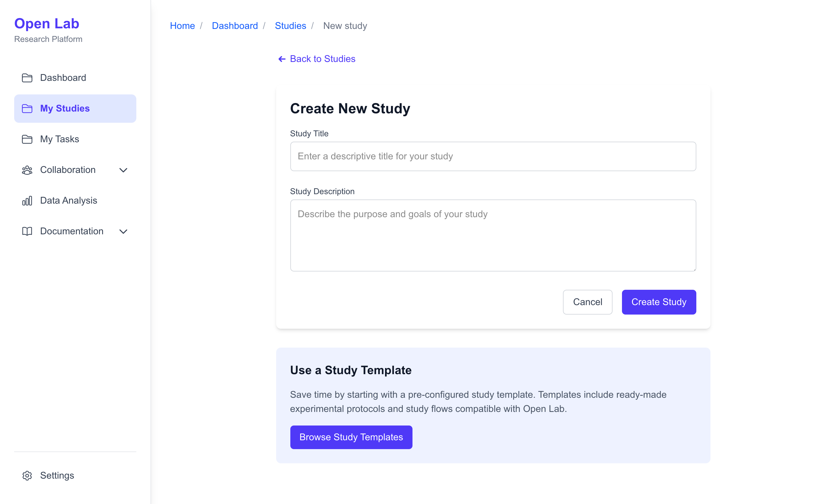Click the Dashboard breadcrumb link
The height and width of the screenshot is (504, 835).
(235, 25)
